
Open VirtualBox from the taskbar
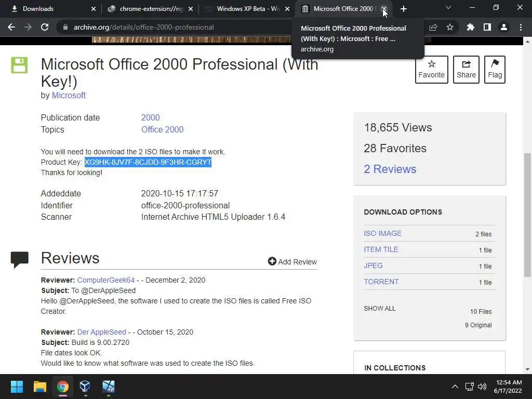click(x=85, y=387)
